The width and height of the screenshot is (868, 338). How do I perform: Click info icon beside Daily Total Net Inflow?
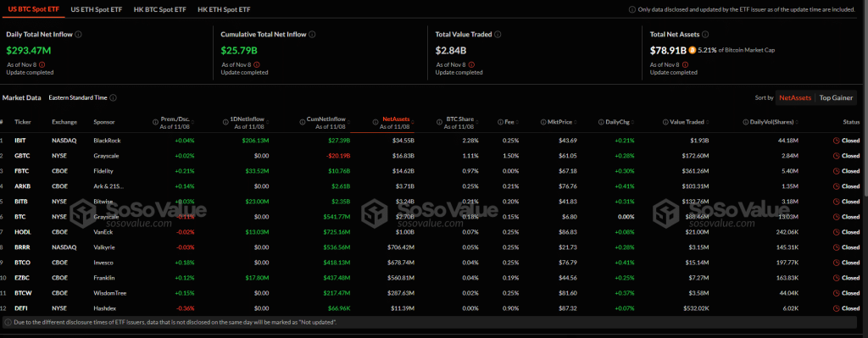tap(79, 34)
